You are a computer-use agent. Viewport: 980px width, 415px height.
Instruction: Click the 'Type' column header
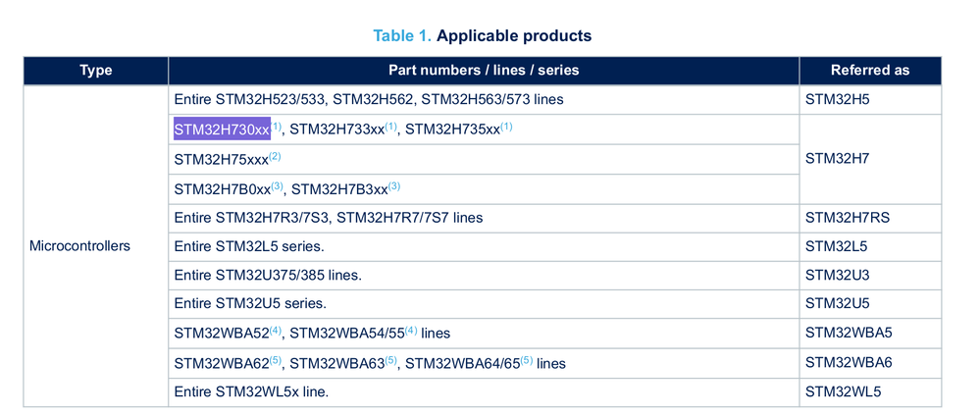pyautogui.click(x=96, y=70)
